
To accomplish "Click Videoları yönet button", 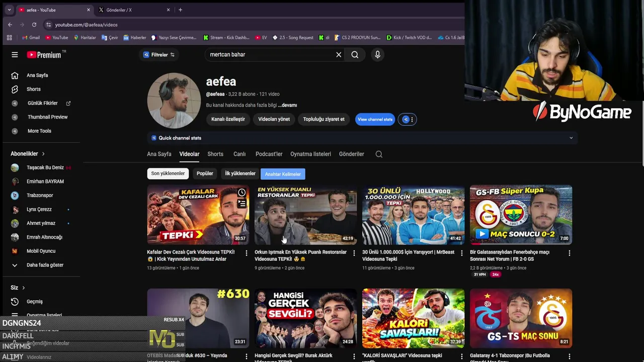I will (x=274, y=119).
